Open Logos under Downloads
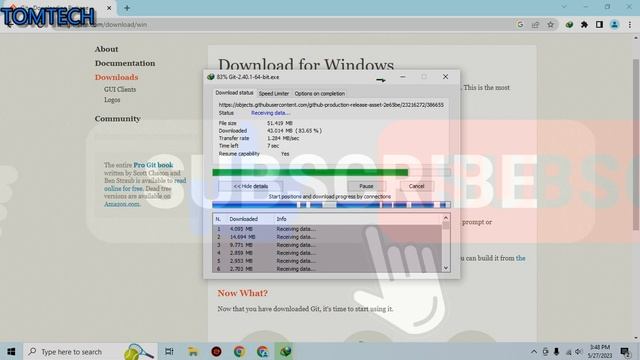The width and height of the screenshot is (640, 360). pyautogui.click(x=112, y=100)
